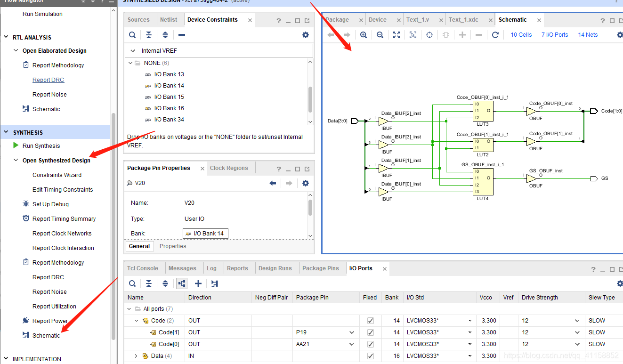Select I/O Bank 16 in constraints tree

[169, 108]
